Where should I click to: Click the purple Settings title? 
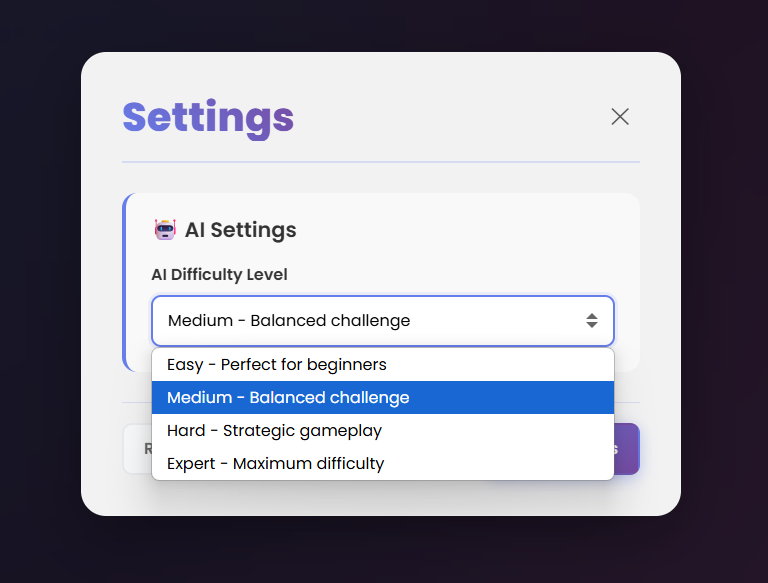pyautogui.click(x=208, y=118)
